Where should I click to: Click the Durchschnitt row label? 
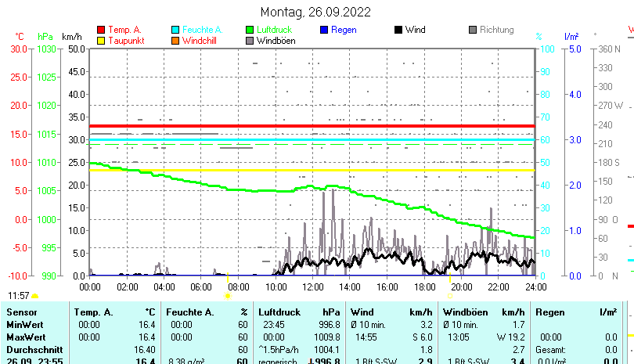(33, 349)
